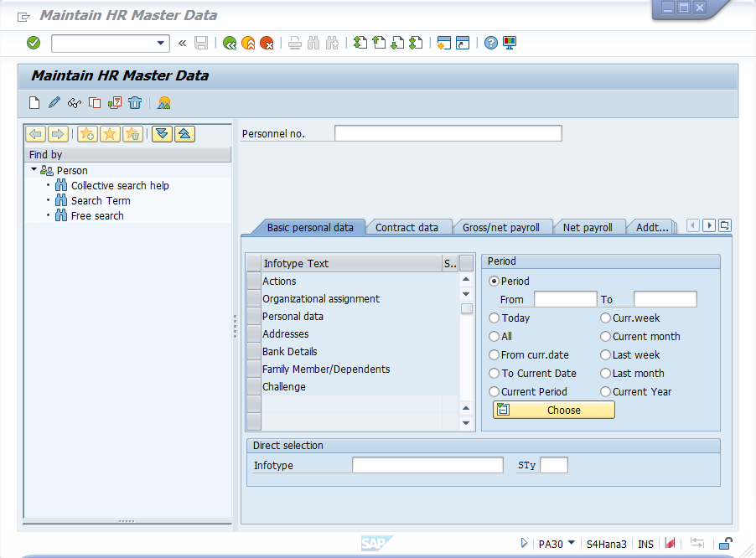Click the Overview mountain icon
Screen dimensions: 756x558
click(x=164, y=102)
